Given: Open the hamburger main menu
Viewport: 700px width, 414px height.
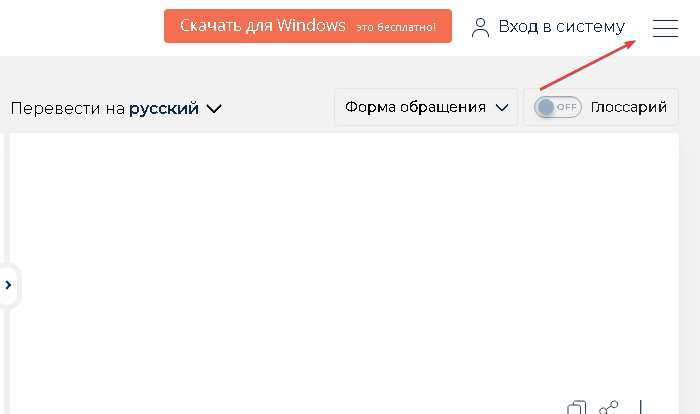Looking at the screenshot, I should click(665, 28).
